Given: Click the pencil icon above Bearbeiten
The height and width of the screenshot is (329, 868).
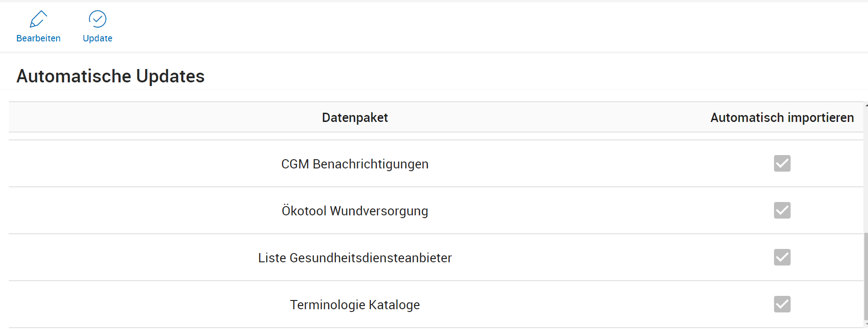Looking at the screenshot, I should pos(38,19).
